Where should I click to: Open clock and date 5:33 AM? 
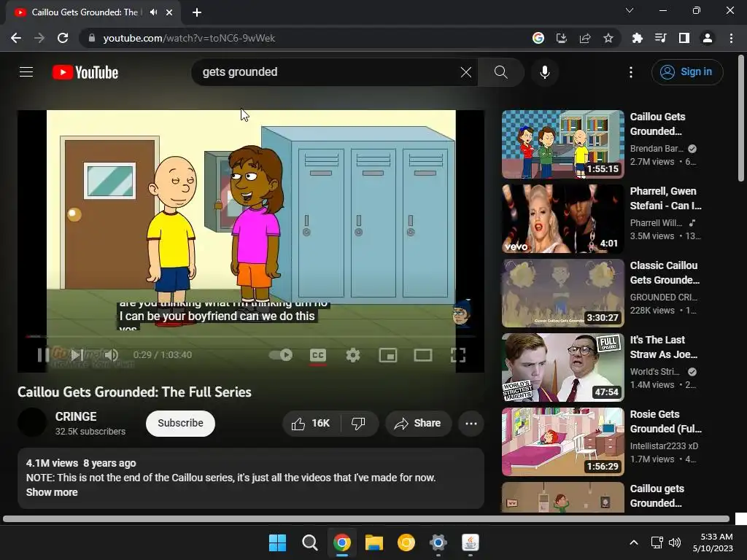pyautogui.click(x=713, y=542)
